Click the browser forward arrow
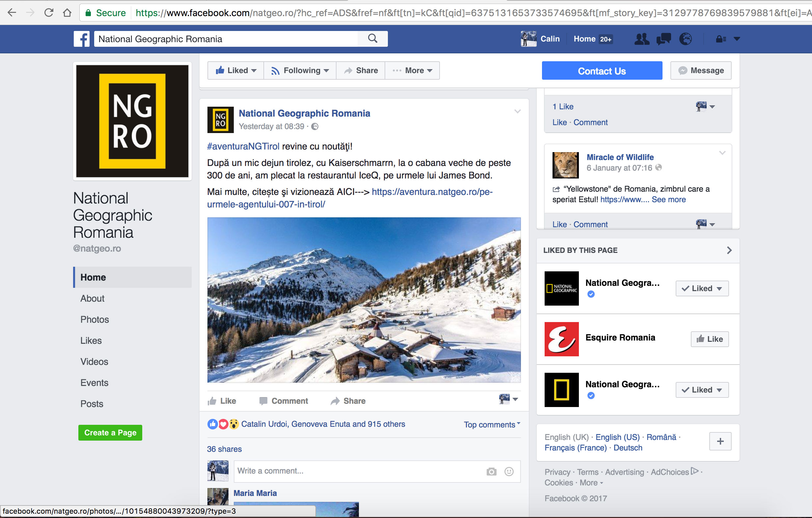This screenshot has height=518, width=812. pyautogui.click(x=30, y=13)
